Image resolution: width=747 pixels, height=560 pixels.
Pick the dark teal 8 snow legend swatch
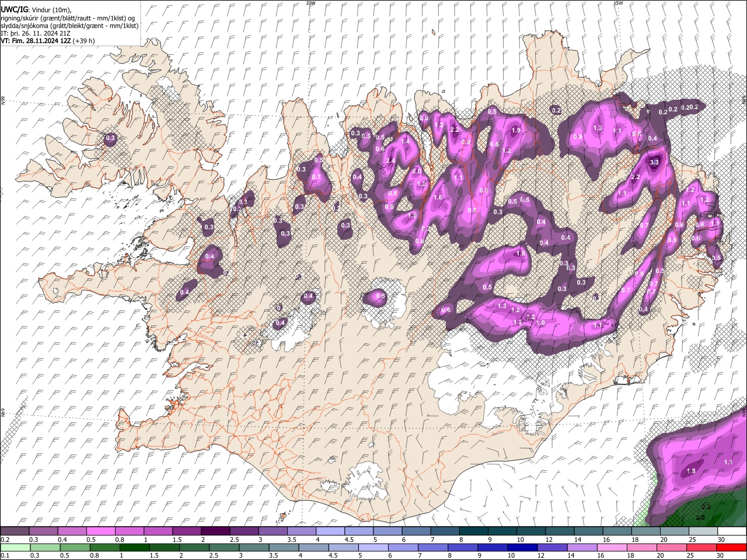474,531
